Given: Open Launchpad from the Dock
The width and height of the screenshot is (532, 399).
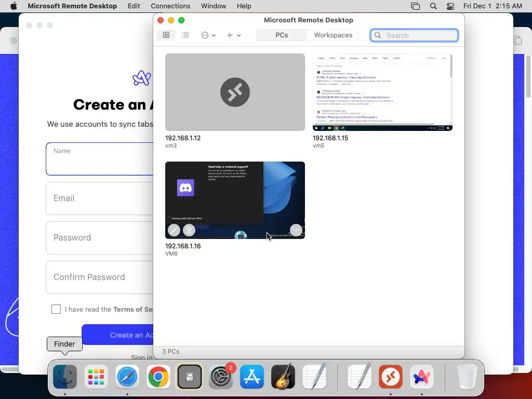Looking at the screenshot, I should pos(96,377).
